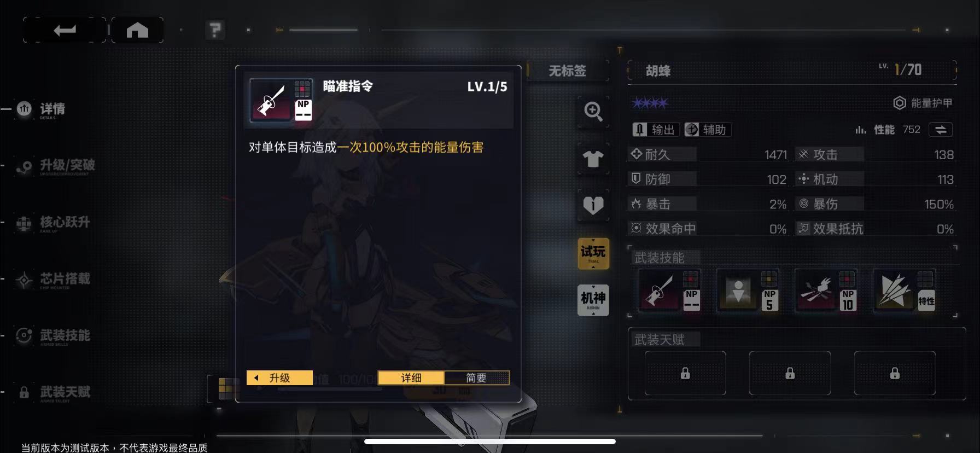Toggle stats view with swap arrows button
The width and height of the screenshot is (980, 453).
[941, 130]
